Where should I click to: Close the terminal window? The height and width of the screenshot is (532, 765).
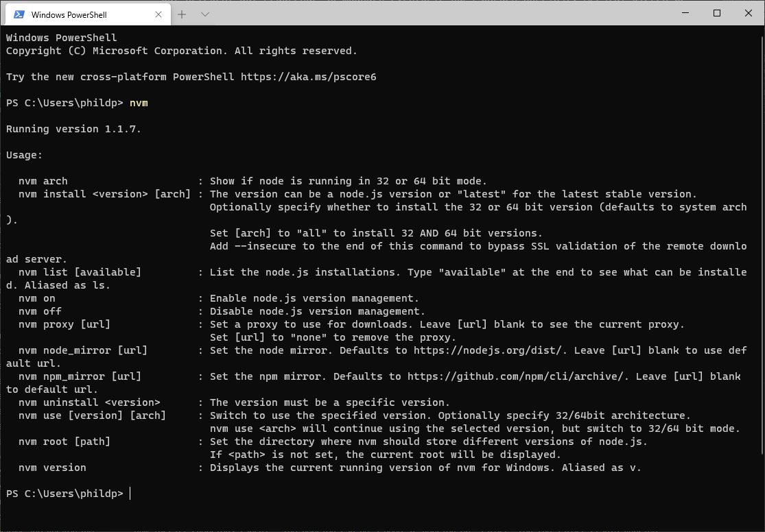(x=749, y=13)
